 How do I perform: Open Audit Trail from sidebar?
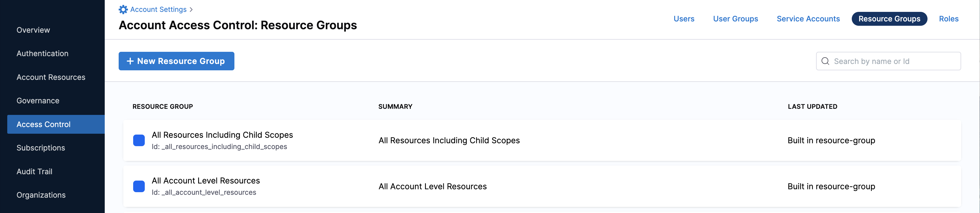click(x=34, y=172)
